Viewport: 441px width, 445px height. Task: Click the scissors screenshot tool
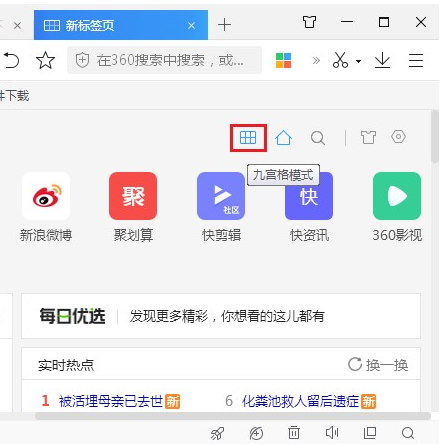pos(340,60)
